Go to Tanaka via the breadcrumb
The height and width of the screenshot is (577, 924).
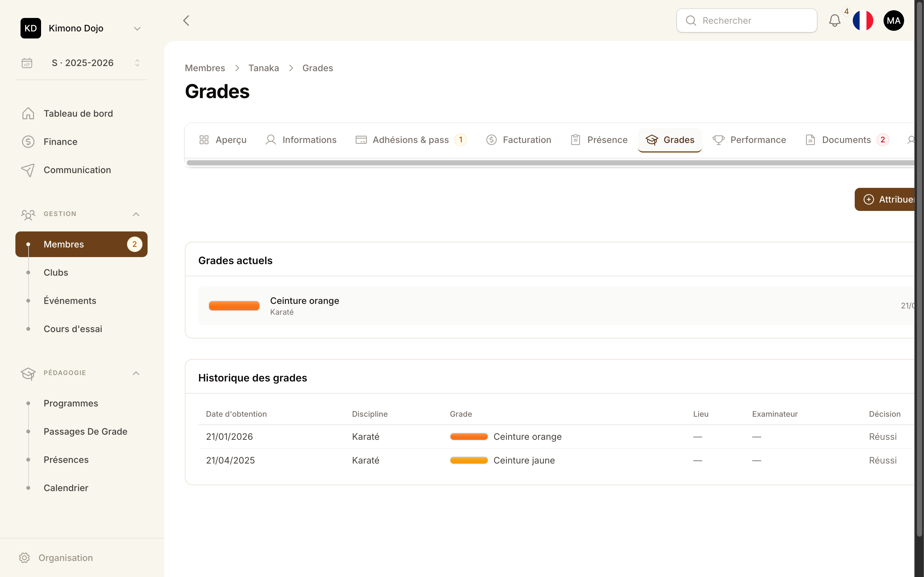click(264, 68)
